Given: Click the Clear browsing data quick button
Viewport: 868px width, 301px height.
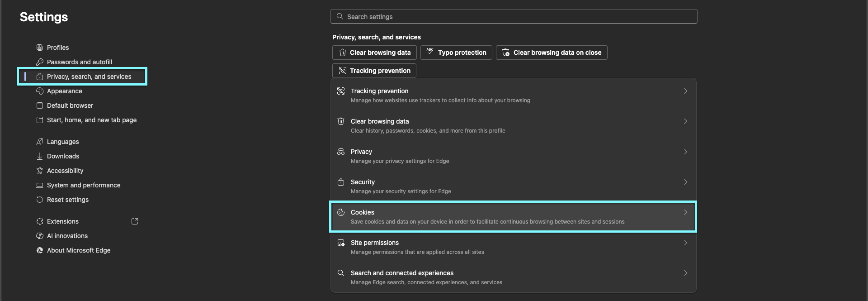Looking at the screenshot, I should click(x=374, y=53).
